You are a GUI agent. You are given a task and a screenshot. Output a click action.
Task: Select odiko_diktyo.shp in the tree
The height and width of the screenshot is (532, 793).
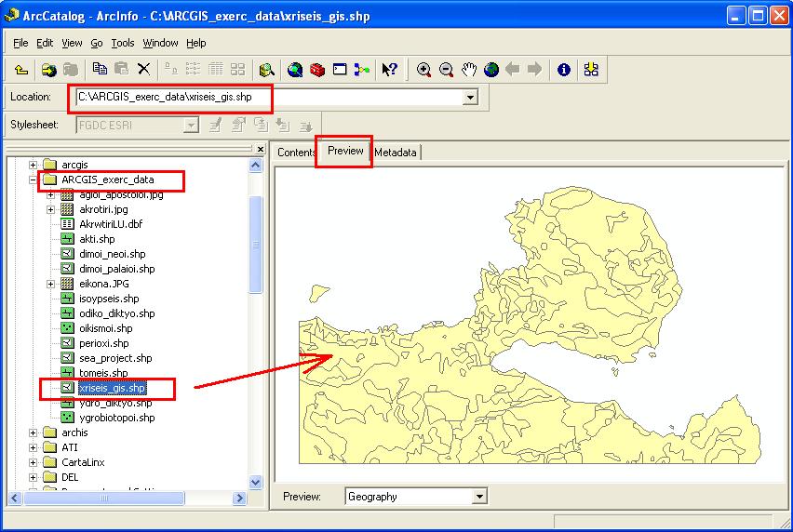117,313
